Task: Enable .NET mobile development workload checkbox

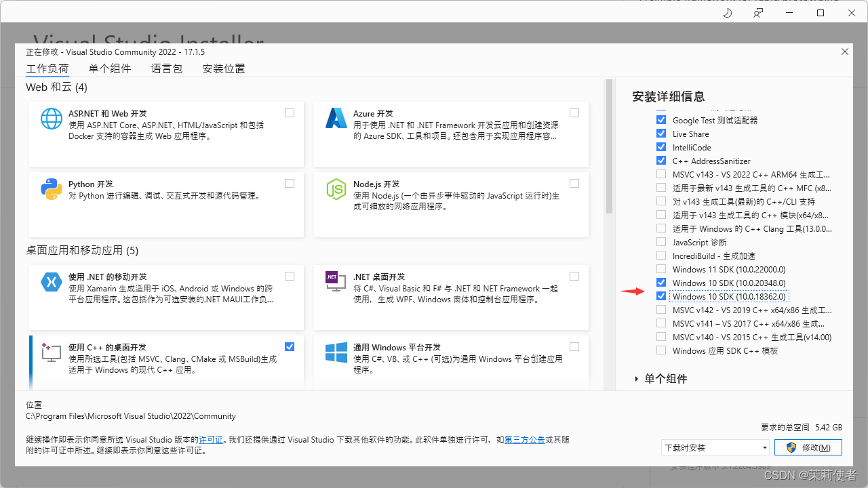Action: point(290,276)
